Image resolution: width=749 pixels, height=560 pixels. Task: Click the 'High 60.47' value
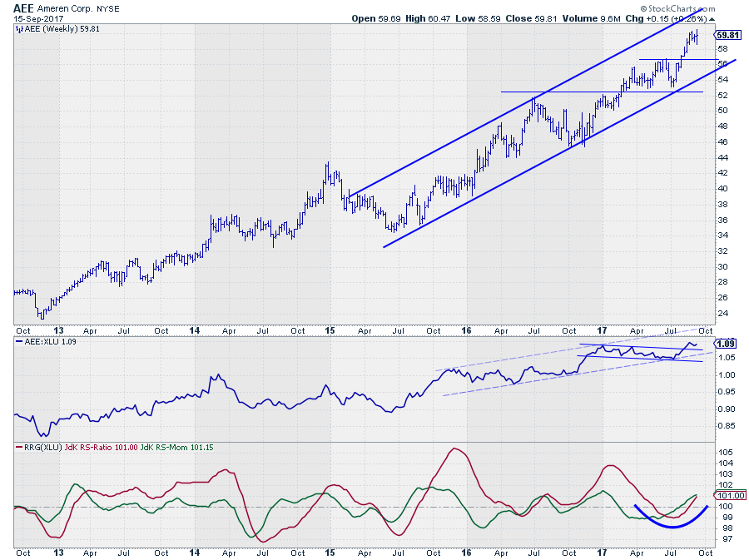coord(428,18)
